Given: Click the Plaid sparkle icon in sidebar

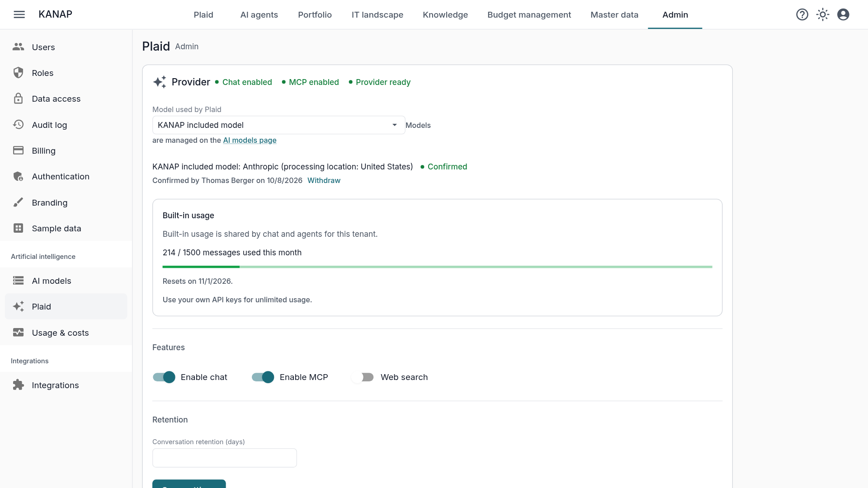Looking at the screenshot, I should [x=18, y=306].
